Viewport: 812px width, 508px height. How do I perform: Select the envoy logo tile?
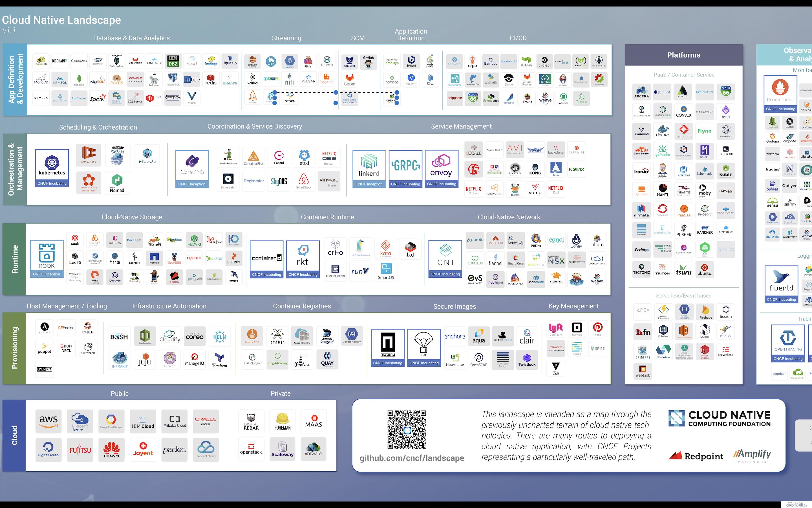click(x=442, y=169)
